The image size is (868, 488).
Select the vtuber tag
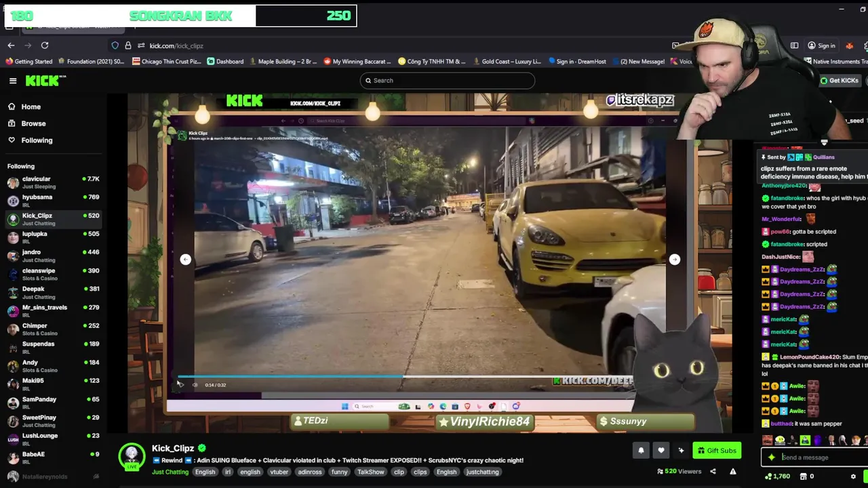(x=279, y=472)
